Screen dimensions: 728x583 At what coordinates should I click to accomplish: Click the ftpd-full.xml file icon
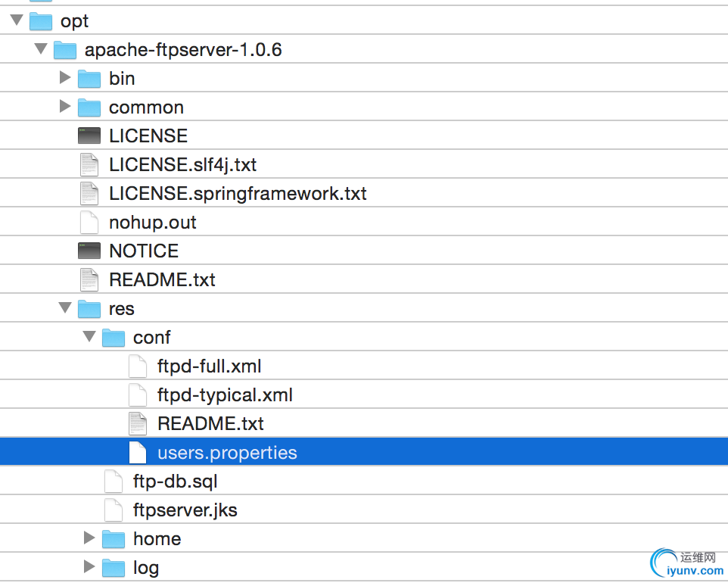(x=138, y=366)
